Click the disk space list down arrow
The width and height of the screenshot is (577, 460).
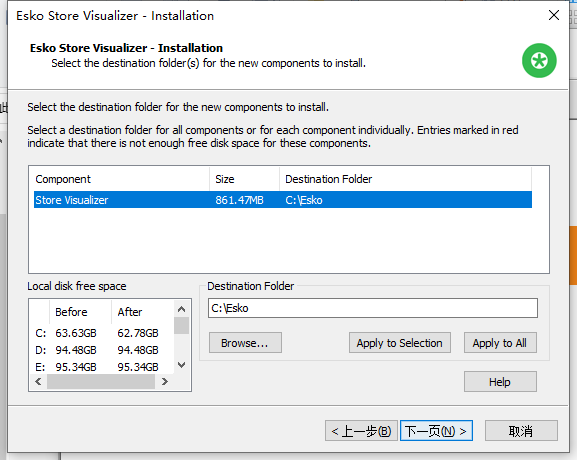(x=181, y=365)
